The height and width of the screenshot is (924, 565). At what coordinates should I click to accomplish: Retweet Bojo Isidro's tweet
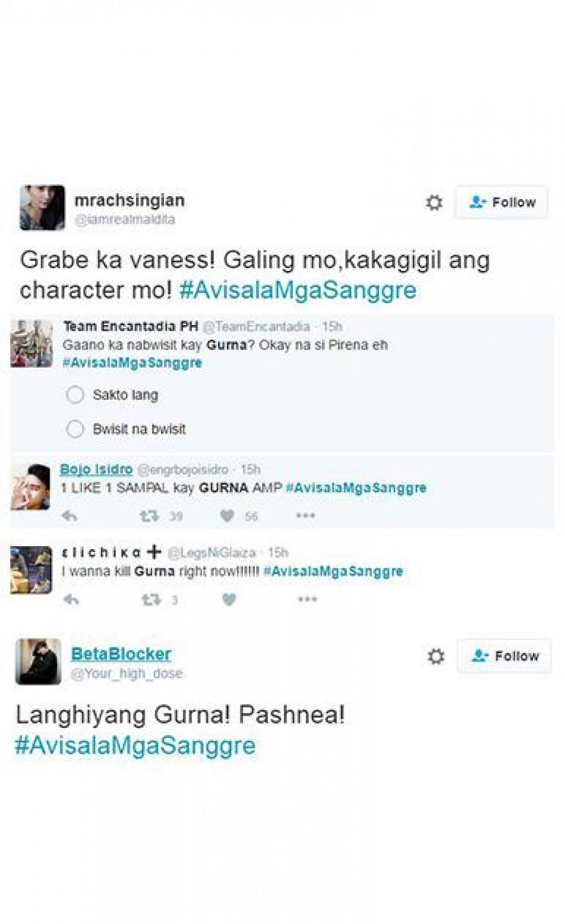149,516
